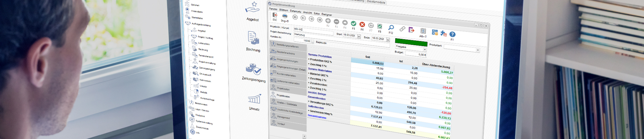This screenshot has width=644, height=139.
Task: Select Optionen in the navigation tree
Action: (195, 5)
